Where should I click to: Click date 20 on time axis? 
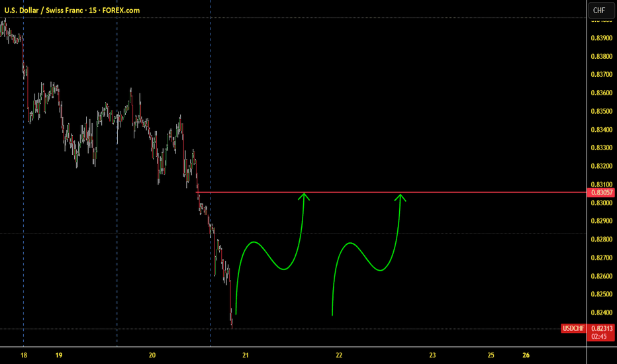coord(152,355)
